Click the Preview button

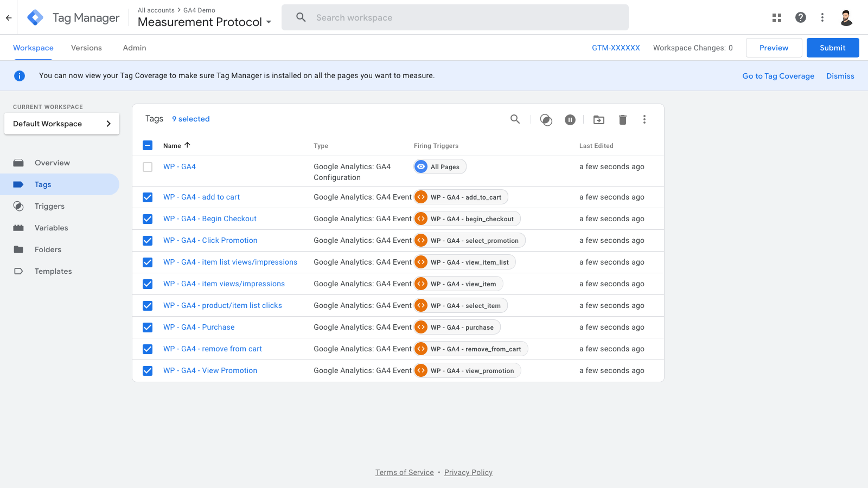click(774, 48)
